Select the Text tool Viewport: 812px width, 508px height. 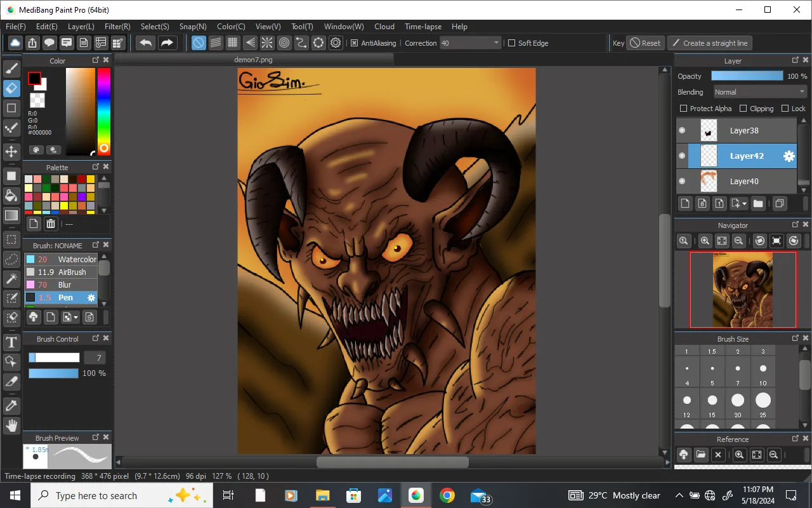click(11, 343)
